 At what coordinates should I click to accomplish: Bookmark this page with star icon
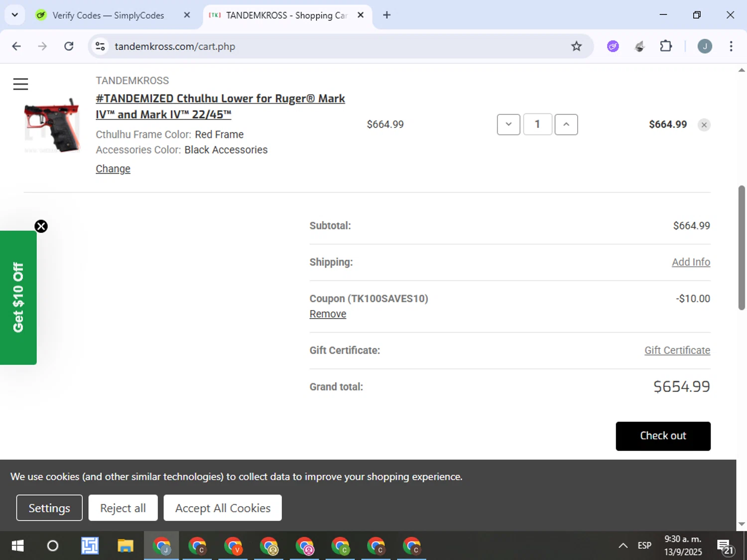tap(576, 46)
